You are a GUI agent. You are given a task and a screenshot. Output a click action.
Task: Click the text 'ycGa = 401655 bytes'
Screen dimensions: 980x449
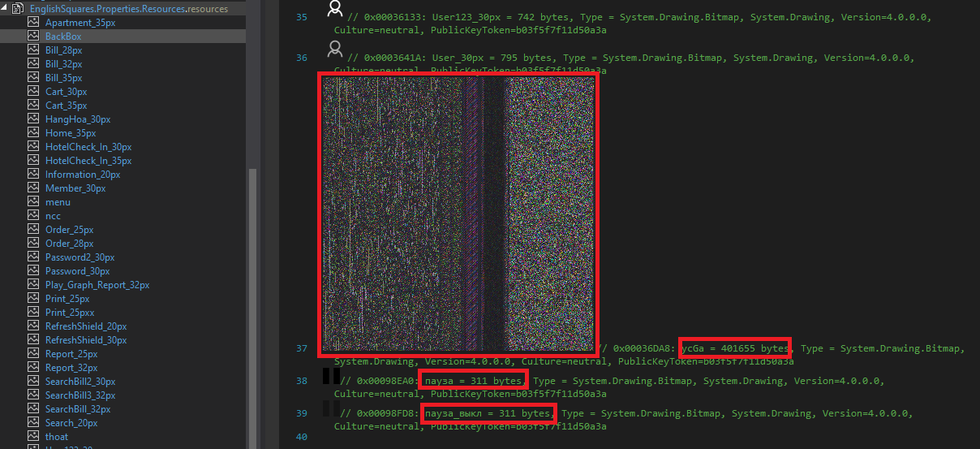tap(734, 348)
